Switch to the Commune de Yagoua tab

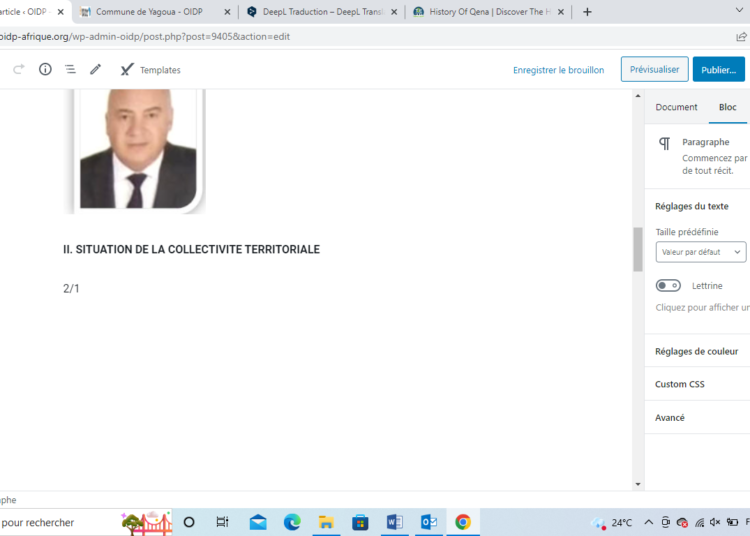[150, 12]
